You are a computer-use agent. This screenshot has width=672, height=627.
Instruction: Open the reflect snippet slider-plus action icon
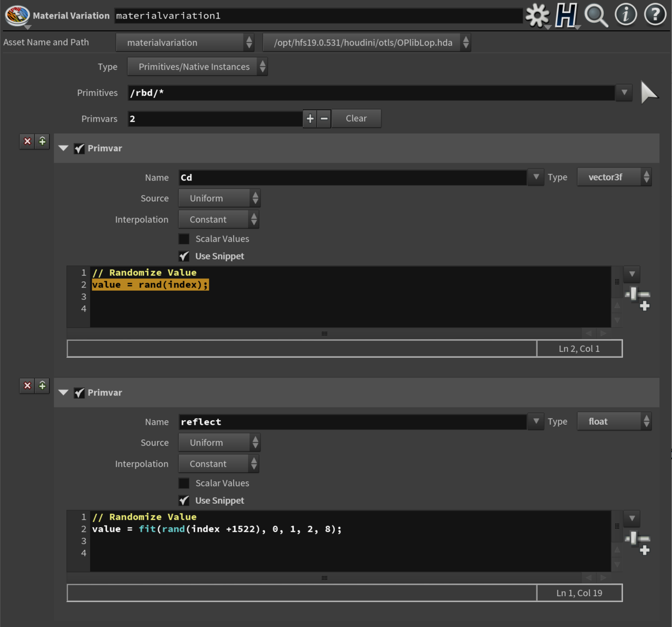click(x=637, y=542)
